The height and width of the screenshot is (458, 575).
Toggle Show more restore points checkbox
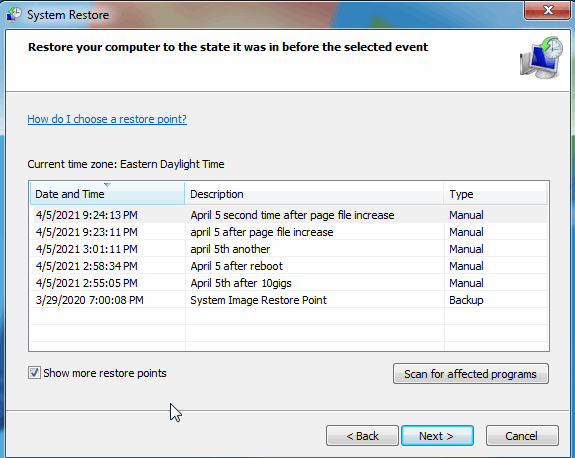tap(34, 373)
